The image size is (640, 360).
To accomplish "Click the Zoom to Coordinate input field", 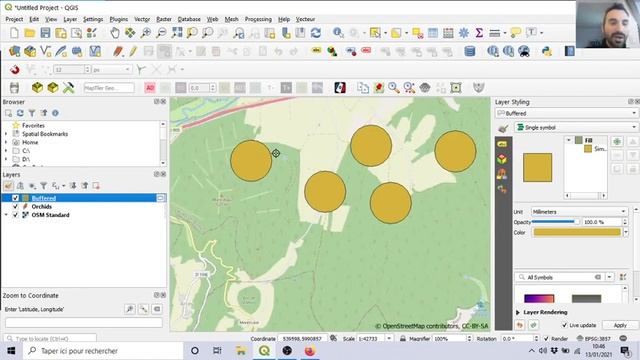I will [84, 322].
